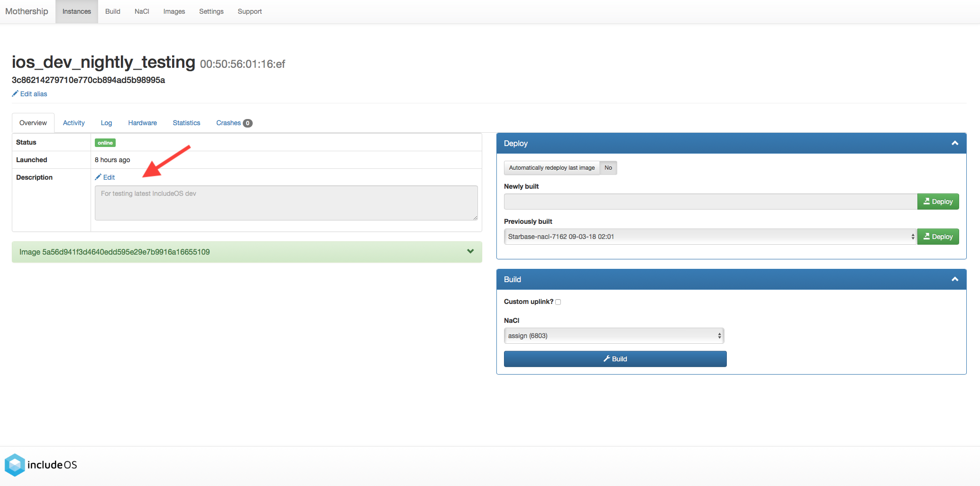This screenshot has width=980, height=486.
Task: Click the green online status badge
Action: (x=105, y=143)
